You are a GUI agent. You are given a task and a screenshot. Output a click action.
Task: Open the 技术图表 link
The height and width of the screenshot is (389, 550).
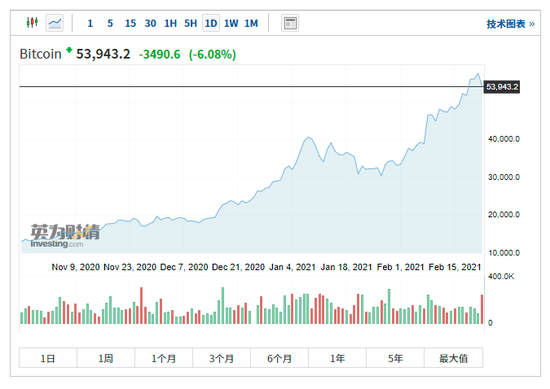click(510, 24)
